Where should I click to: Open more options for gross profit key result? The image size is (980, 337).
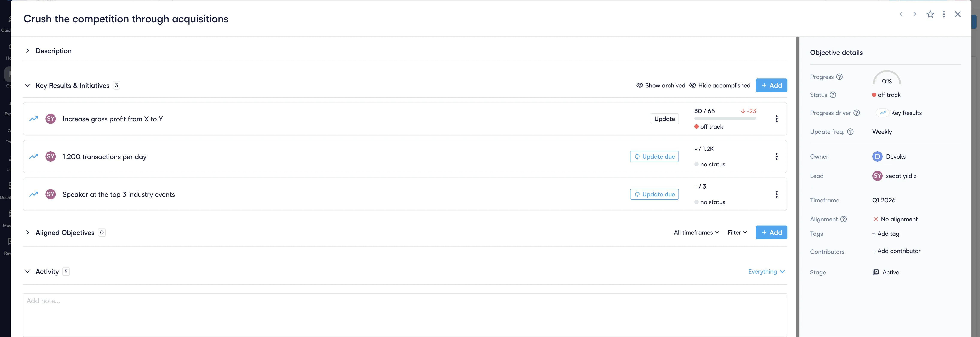(776, 119)
